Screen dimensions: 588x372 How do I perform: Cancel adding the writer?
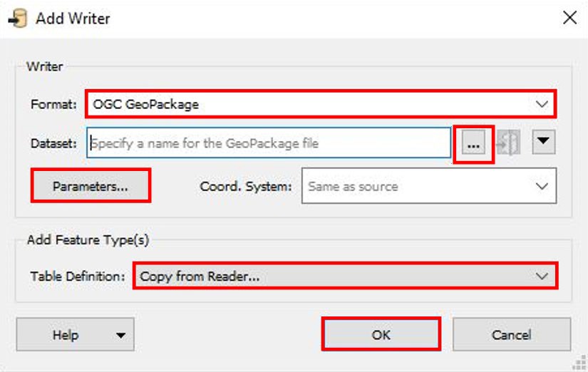[x=512, y=334]
